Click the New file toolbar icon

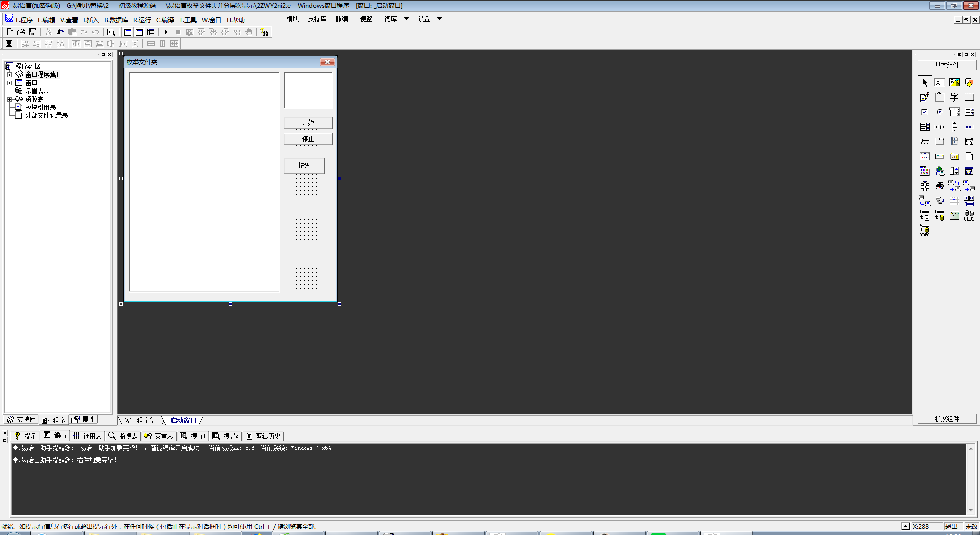tap(10, 32)
